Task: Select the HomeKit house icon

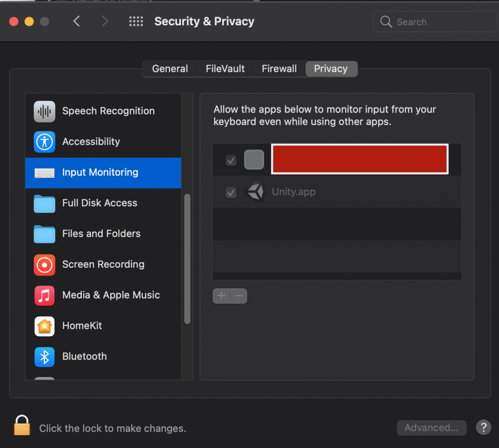Action: pyautogui.click(x=44, y=326)
